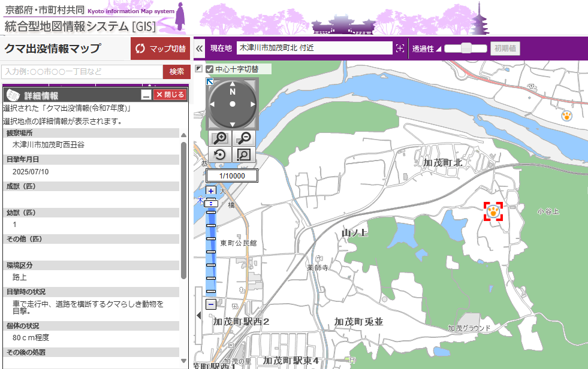Toggle the 中心十字切替 checkbox

tap(209, 69)
